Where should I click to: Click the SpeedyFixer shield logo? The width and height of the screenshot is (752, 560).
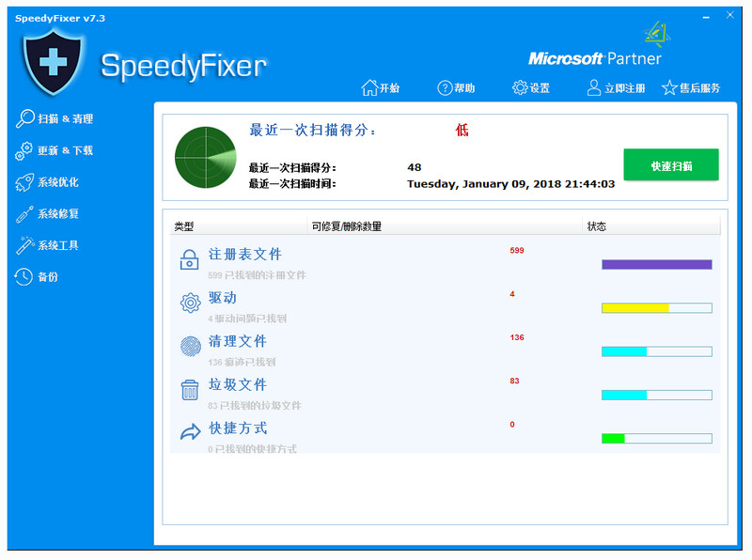(x=53, y=58)
